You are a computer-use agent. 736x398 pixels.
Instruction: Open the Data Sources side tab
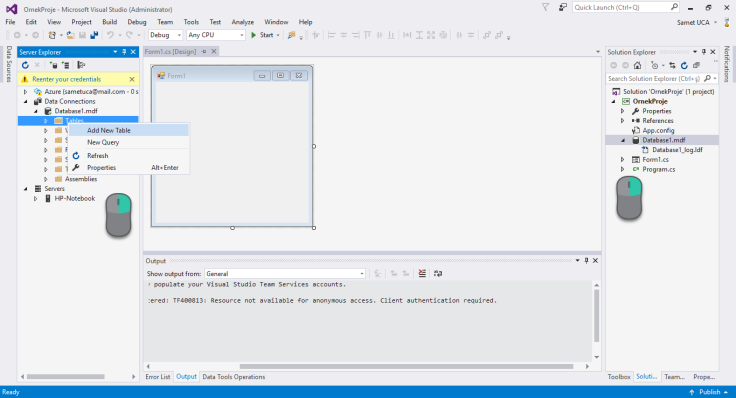tap(8, 64)
